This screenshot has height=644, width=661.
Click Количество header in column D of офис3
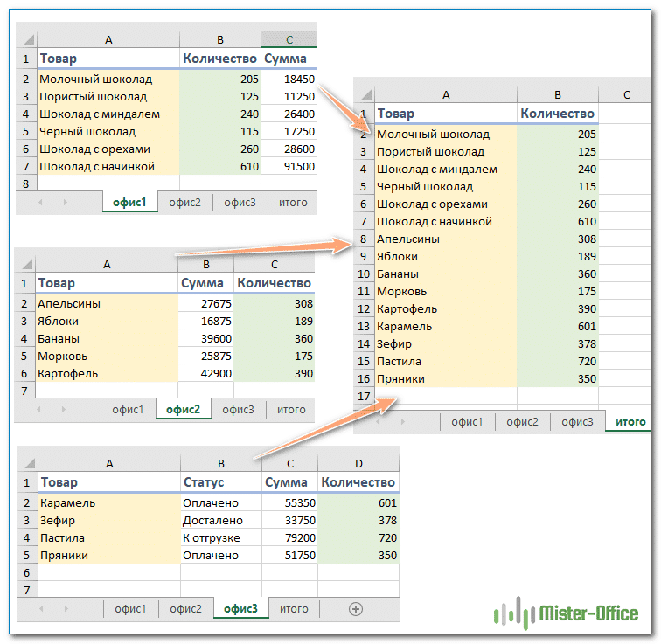pyautogui.click(x=358, y=482)
